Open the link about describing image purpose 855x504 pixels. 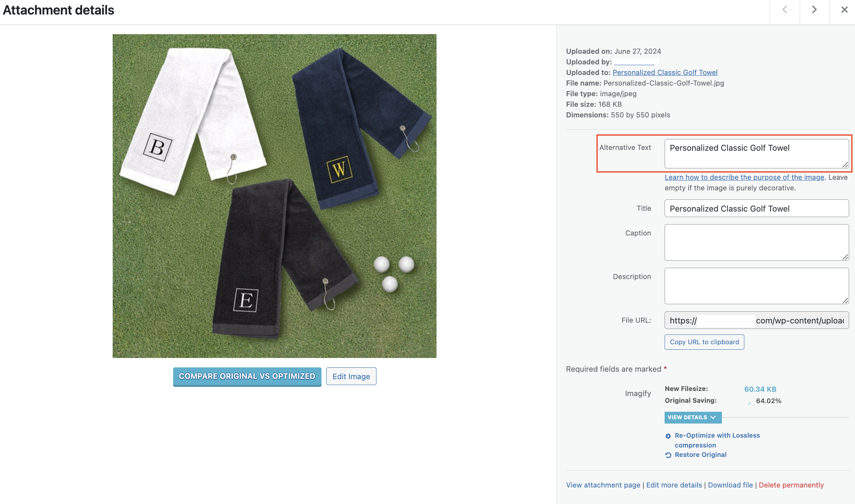[x=744, y=177]
